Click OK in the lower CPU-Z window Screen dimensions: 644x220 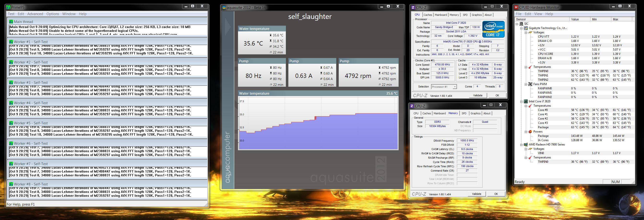point(496,194)
